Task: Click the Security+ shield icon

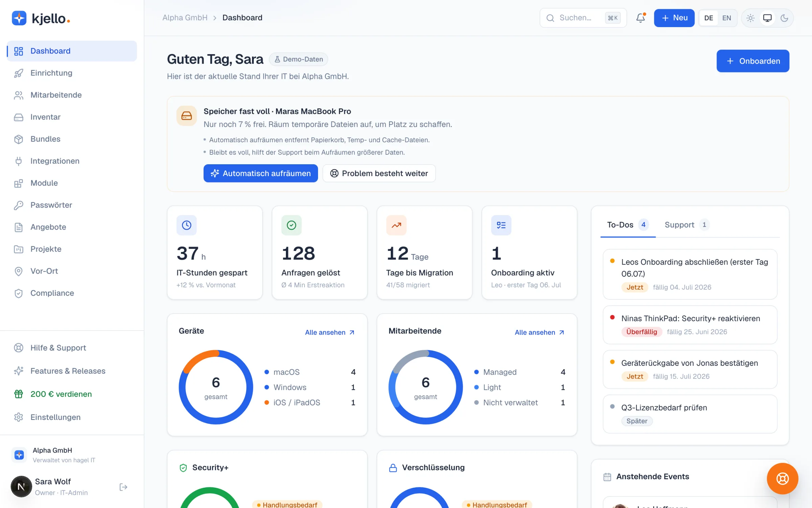Action: point(183,468)
